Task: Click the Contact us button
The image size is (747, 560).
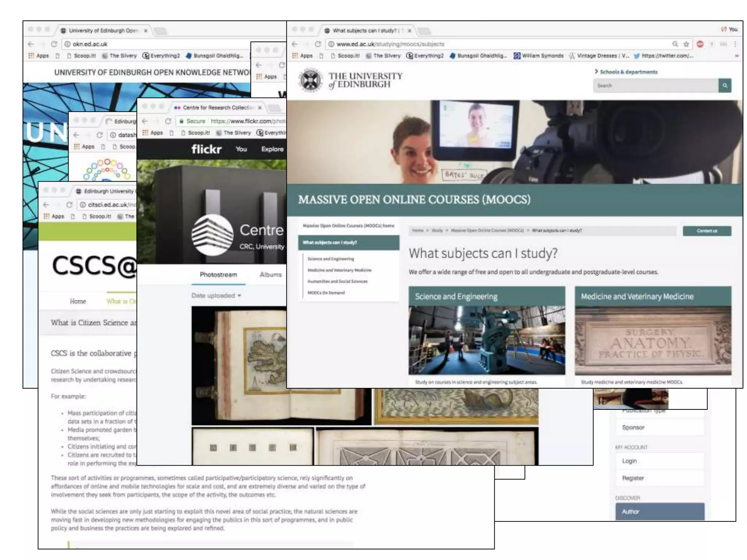Action: coord(707,231)
